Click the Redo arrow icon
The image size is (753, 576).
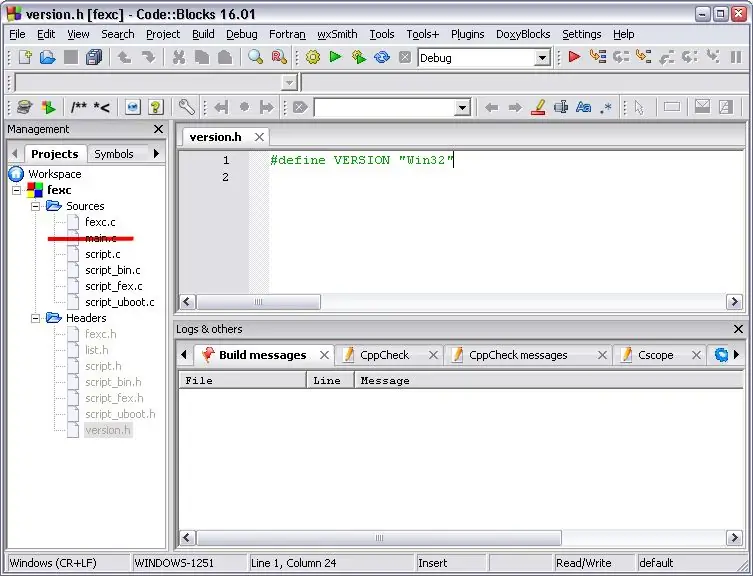[x=148, y=57]
